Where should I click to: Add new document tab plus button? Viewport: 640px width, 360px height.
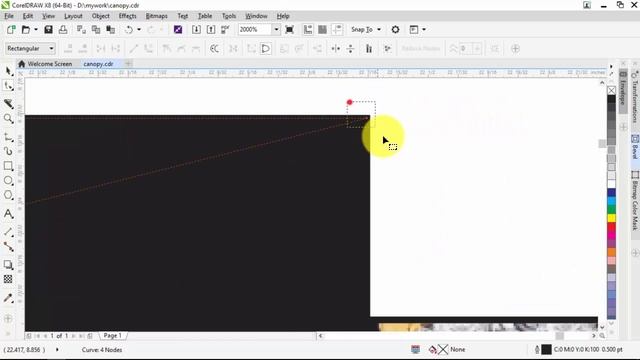click(x=128, y=64)
